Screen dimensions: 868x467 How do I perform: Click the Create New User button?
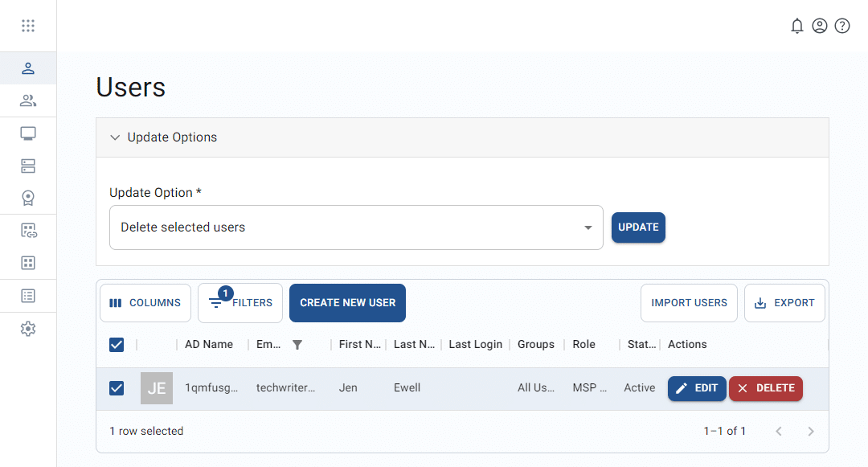pyautogui.click(x=347, y=303)
